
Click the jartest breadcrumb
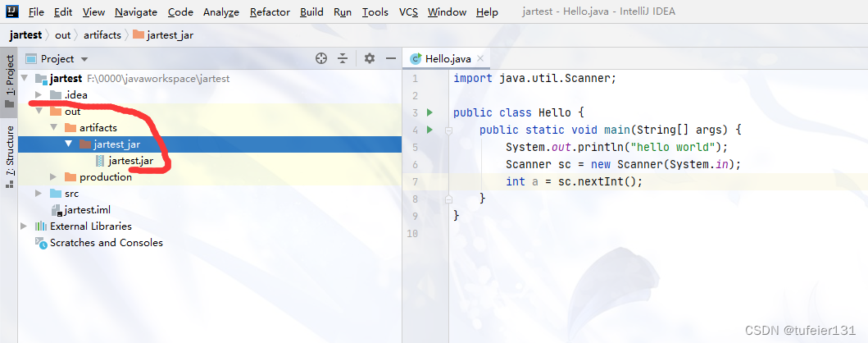pos(25,35)
